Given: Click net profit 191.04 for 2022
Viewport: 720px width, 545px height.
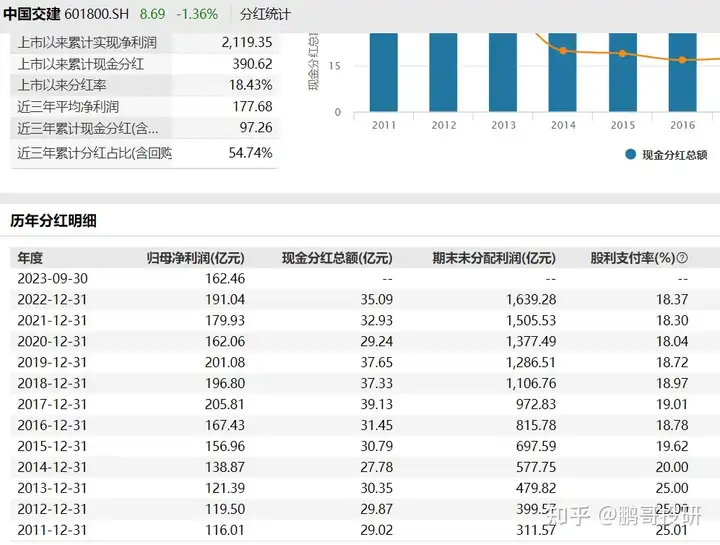Looking at the screenshot, I should [225, 299].
